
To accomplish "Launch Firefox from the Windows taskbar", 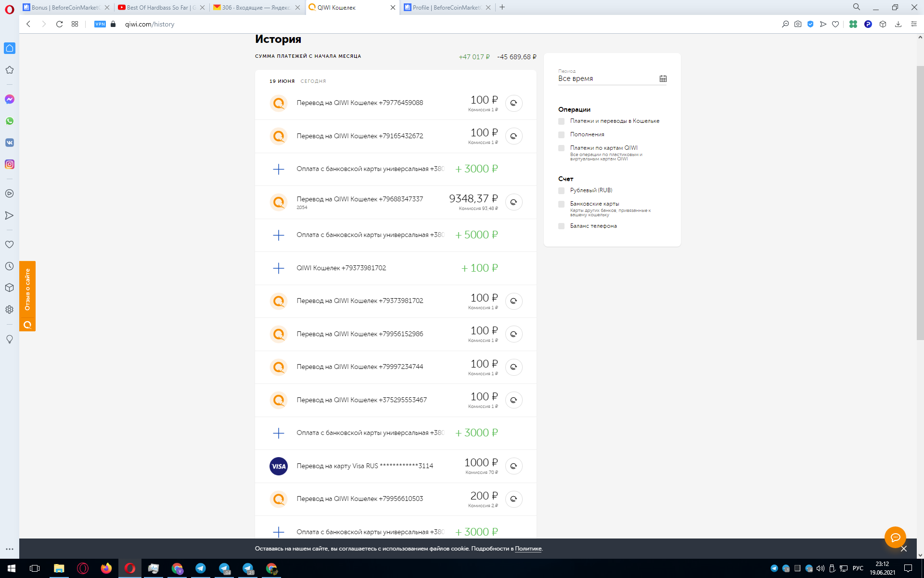I will (106, 568).
